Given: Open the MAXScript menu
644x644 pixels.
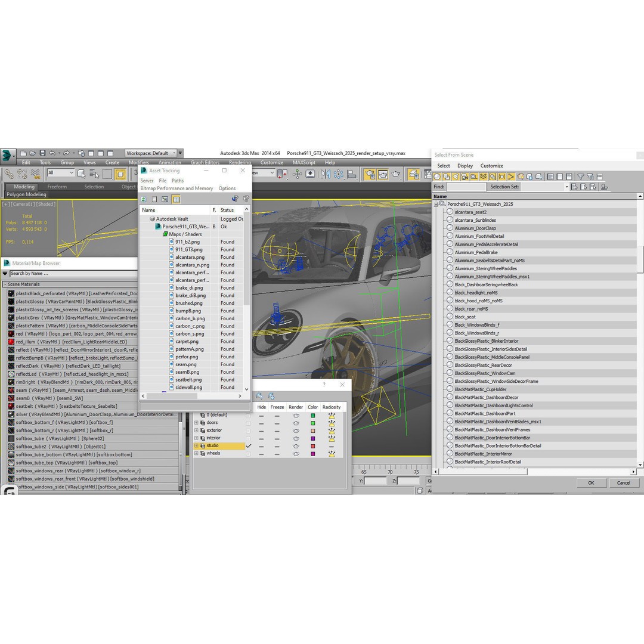Looking at the screenshot, I should [304, 163].
